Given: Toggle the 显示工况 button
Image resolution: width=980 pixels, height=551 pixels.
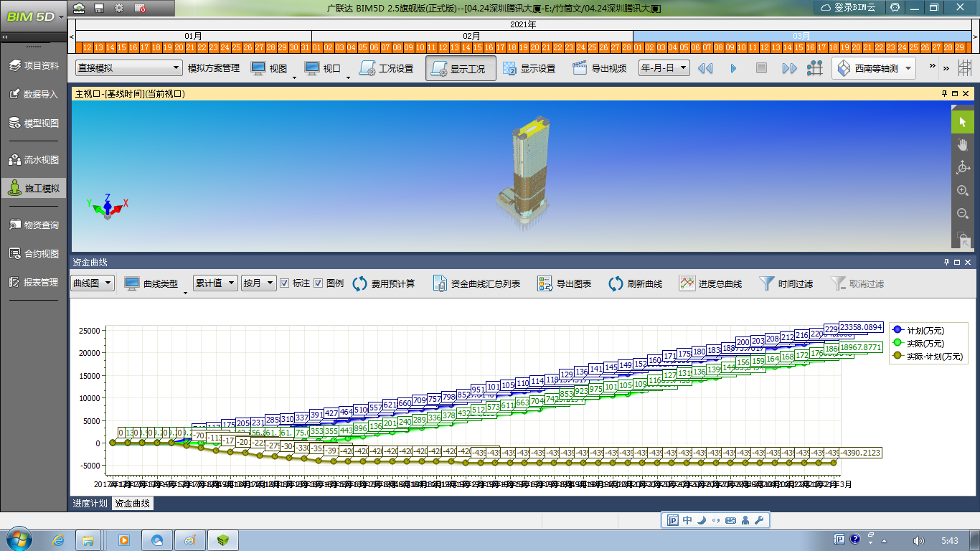Looking at the screenshot, I should [461, 69].
